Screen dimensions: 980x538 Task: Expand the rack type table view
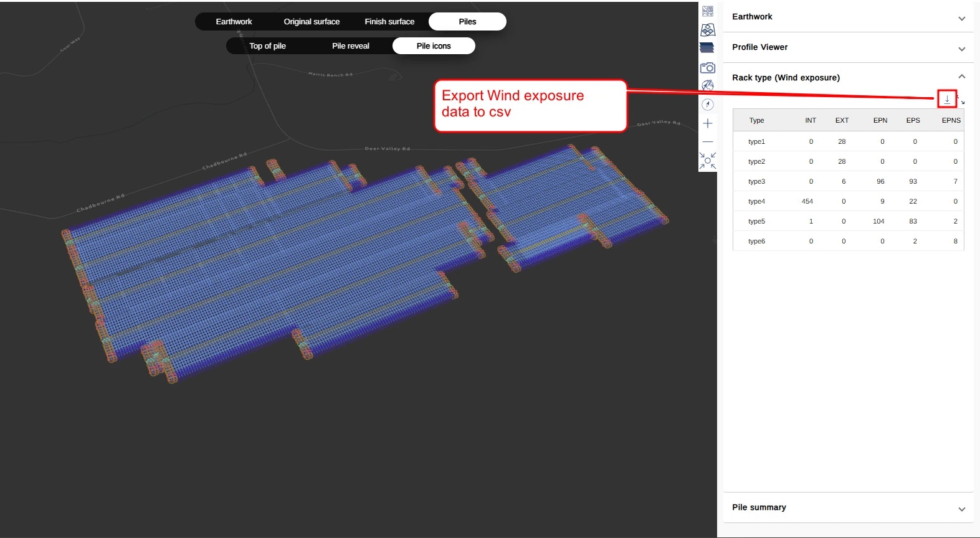click(x=961, y=100)
